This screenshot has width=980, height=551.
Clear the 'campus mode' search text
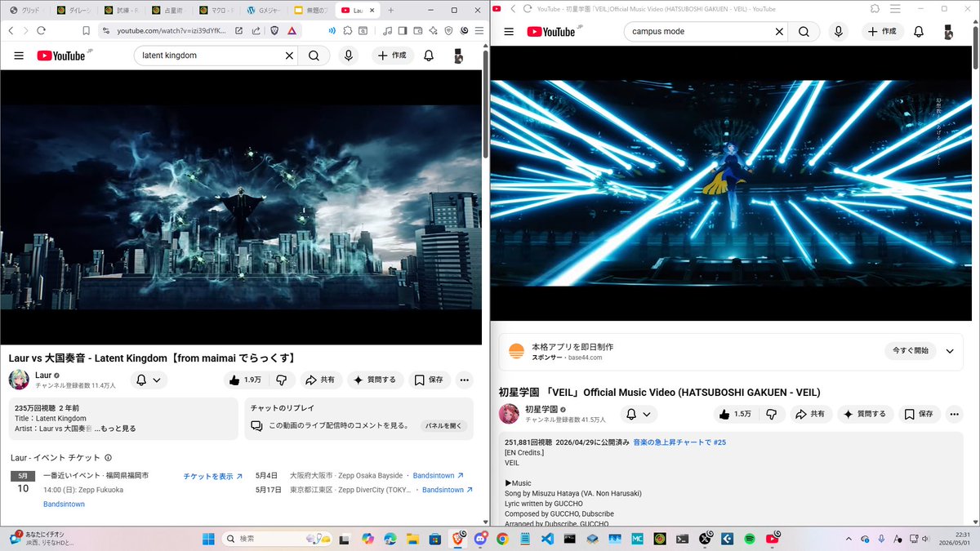coord(779,32)
